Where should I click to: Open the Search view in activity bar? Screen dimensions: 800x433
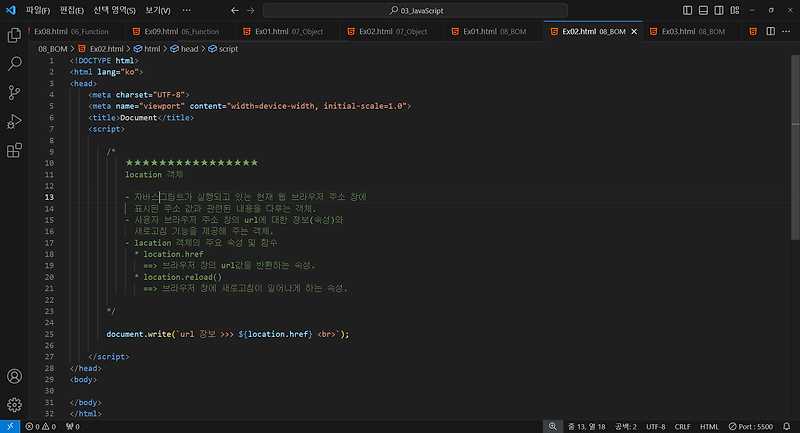[14, 64]
